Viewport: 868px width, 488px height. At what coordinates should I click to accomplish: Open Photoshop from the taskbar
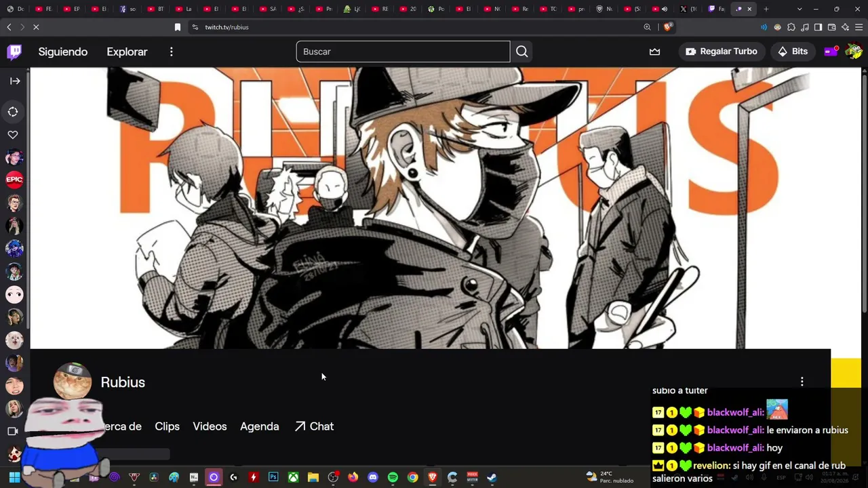[273, 477]
